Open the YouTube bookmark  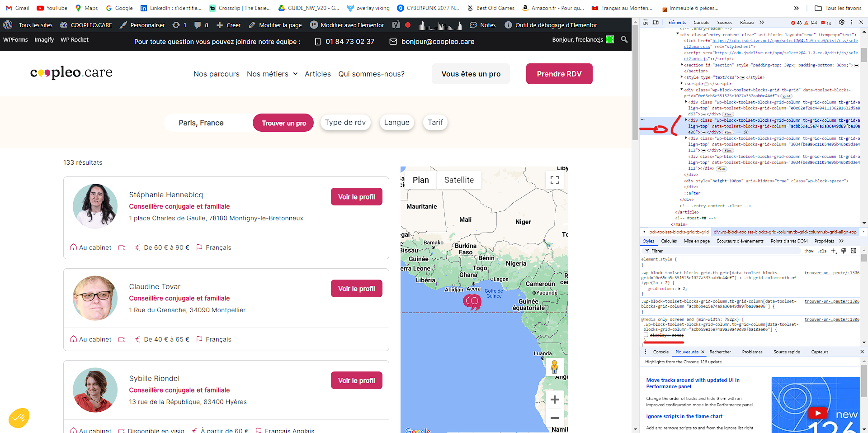tap(52, 8)
